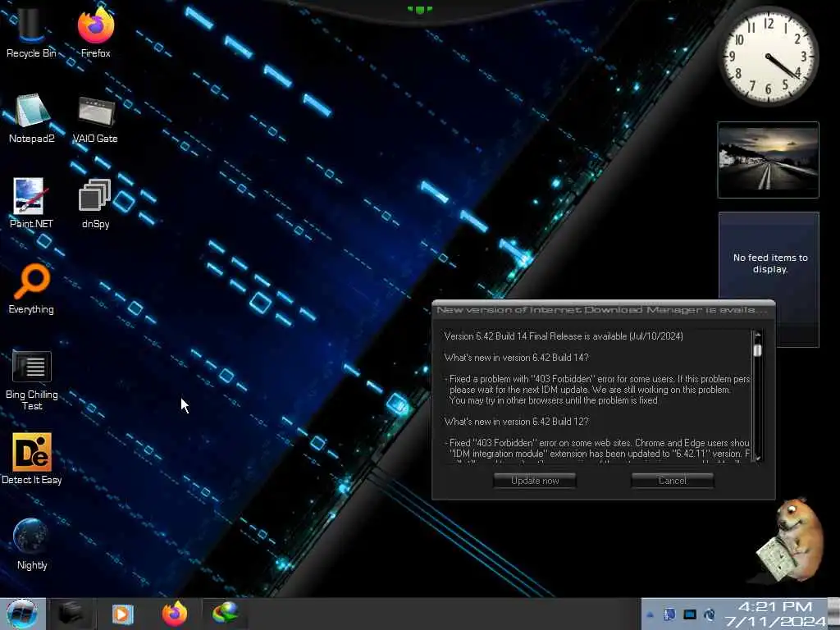The image size is (840, 630).
Task: Click the road photo slideshow gadget
Action: point(768,160)
